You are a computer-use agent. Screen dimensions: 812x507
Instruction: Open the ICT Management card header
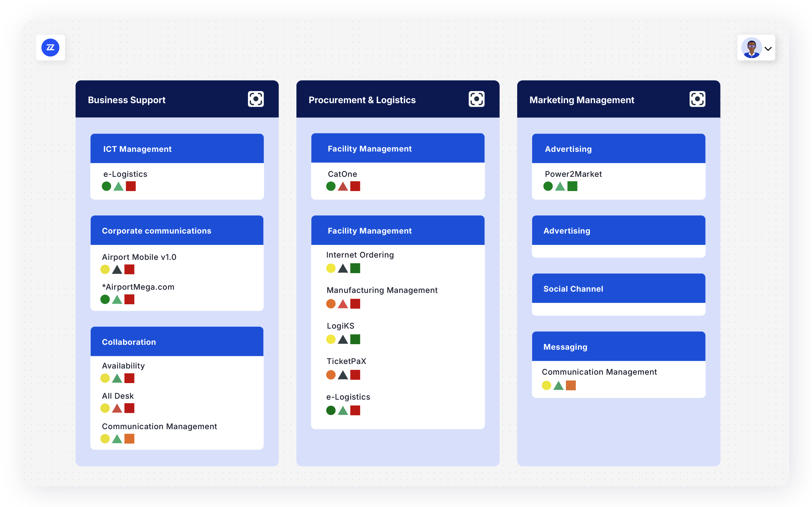[177, 149]
